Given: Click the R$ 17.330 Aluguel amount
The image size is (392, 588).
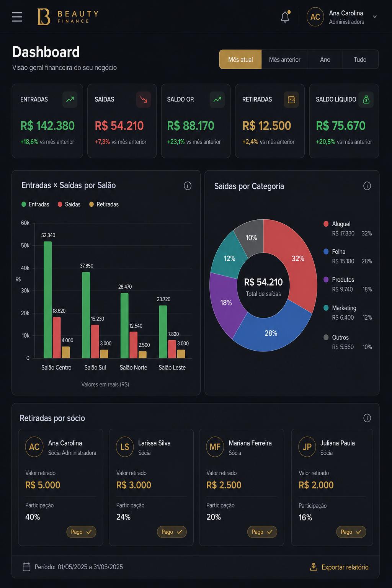Looking at the screenshot, I should (x=343, y=234).
